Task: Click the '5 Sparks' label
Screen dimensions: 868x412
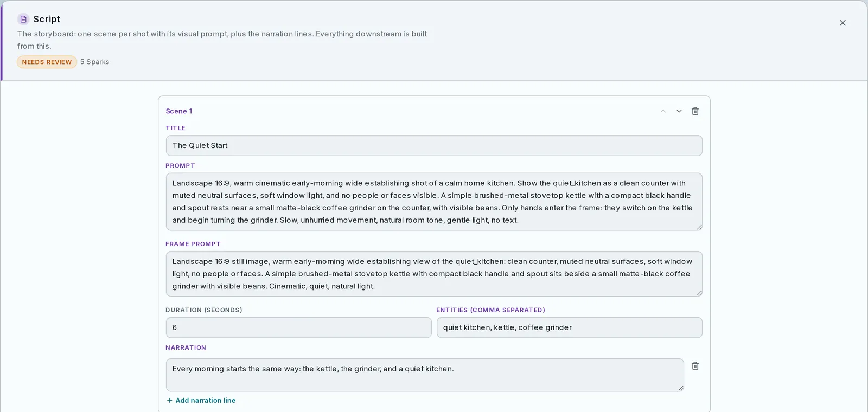Action: [95, 62]
